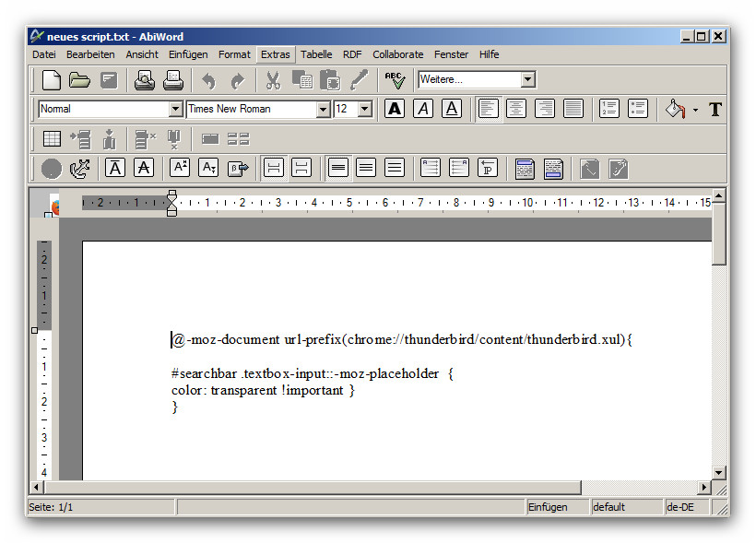Merge table cells with the merge icon
This screenshot has height=543, width=756.
coord(209,139)
